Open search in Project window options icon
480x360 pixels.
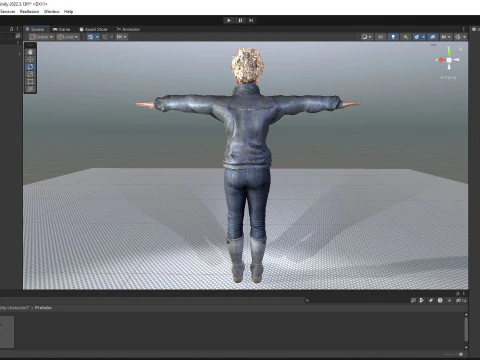click(x=413, y=300)
